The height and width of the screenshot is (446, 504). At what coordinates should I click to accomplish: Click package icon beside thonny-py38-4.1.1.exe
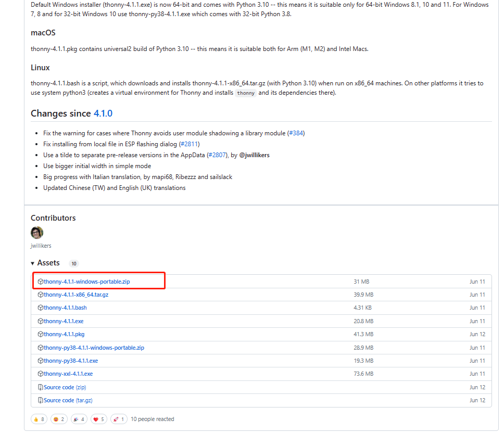(x=41, y=361)
